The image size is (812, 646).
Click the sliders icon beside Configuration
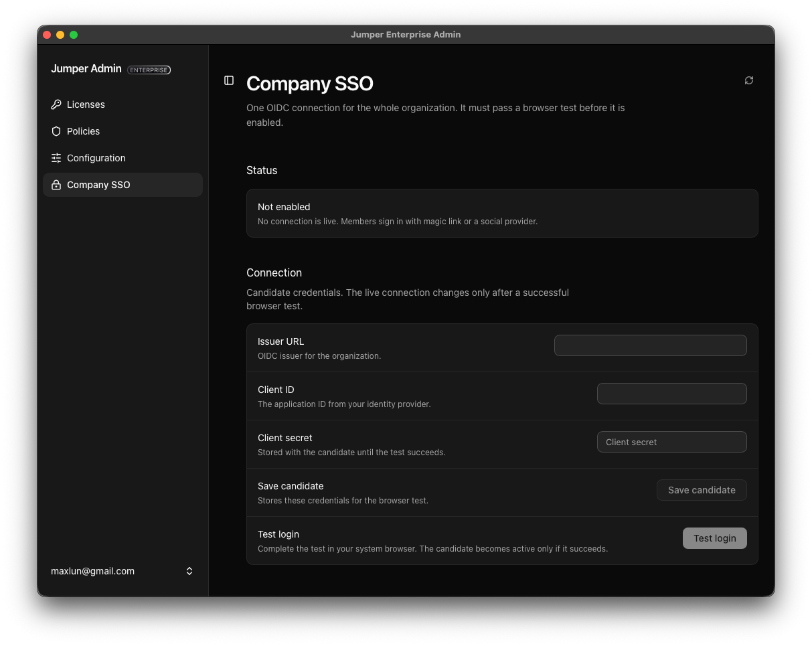click(56, 158)
